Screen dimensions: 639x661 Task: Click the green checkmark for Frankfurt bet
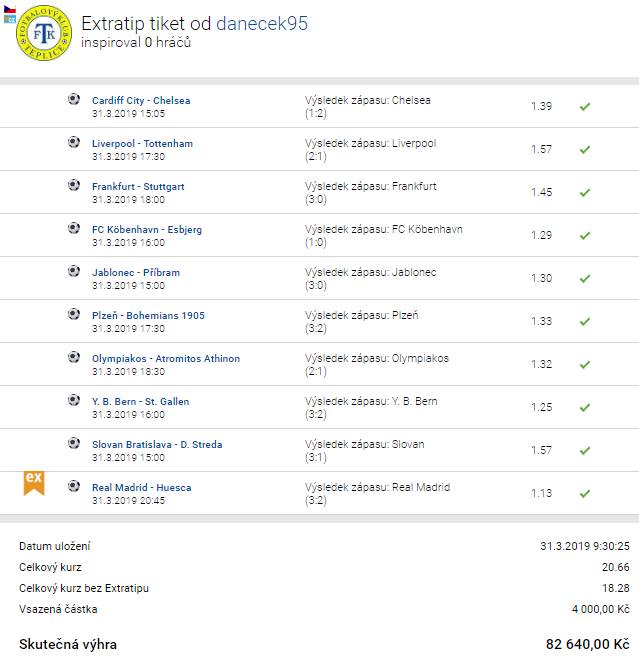[585, 193]
